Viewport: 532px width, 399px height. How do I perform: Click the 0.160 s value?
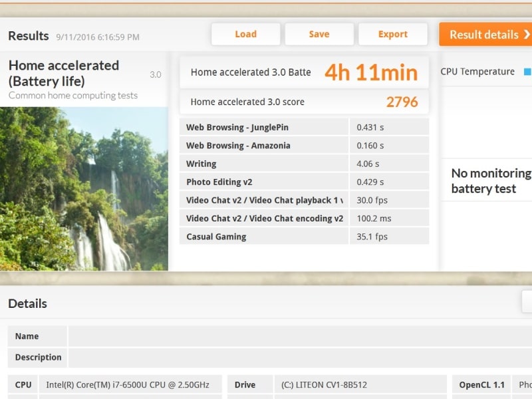click(x=370, y=146)
